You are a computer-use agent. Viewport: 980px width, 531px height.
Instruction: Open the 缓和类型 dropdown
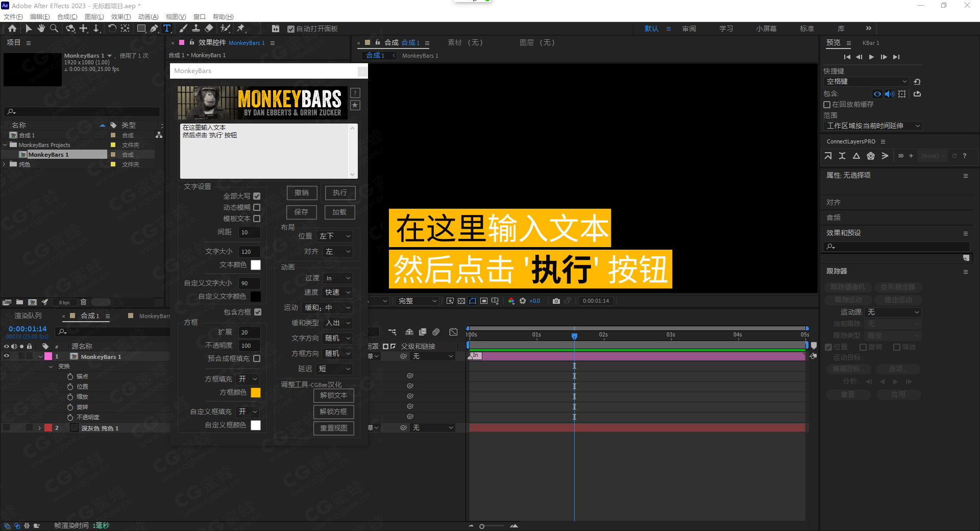pos(338,323)
